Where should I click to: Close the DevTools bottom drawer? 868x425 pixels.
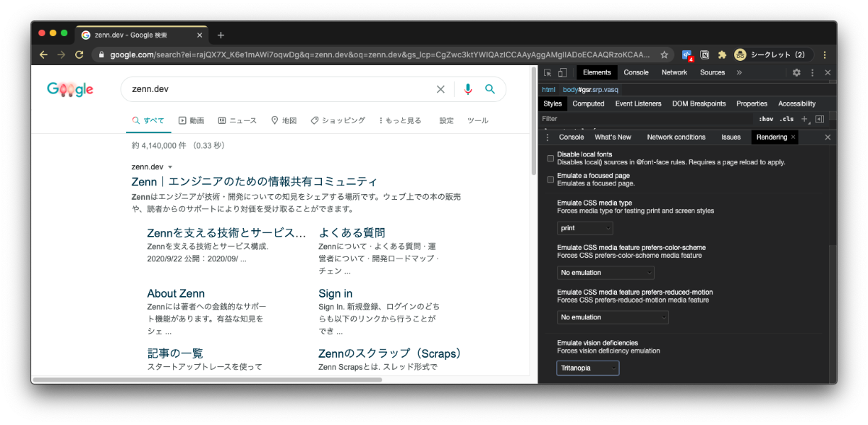828,137
